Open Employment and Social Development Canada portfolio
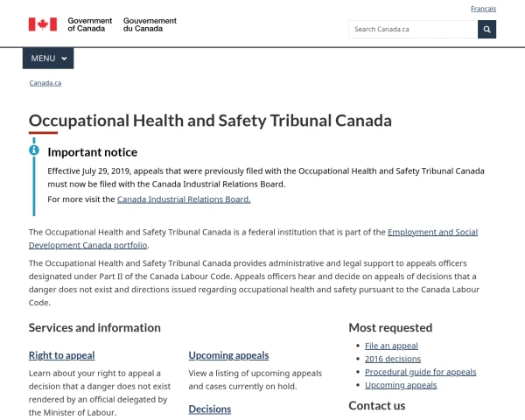This screenshot has height=420, width=525. [x=253, y=239]
